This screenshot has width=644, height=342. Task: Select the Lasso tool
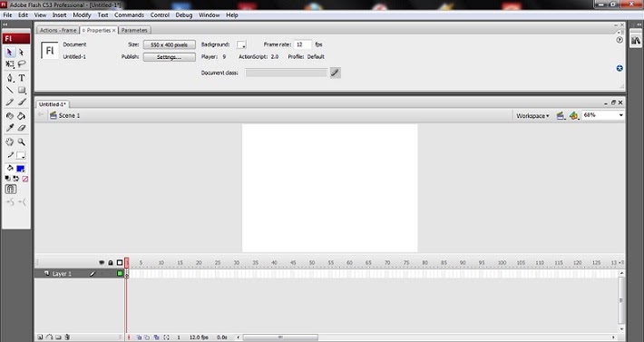(22, 64)
